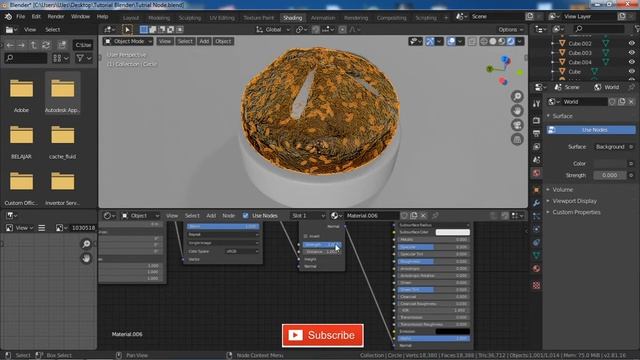The image size is (640, 360).
Task: Hide Cube.004 with eye icon
Action: (x=631, y=62)
